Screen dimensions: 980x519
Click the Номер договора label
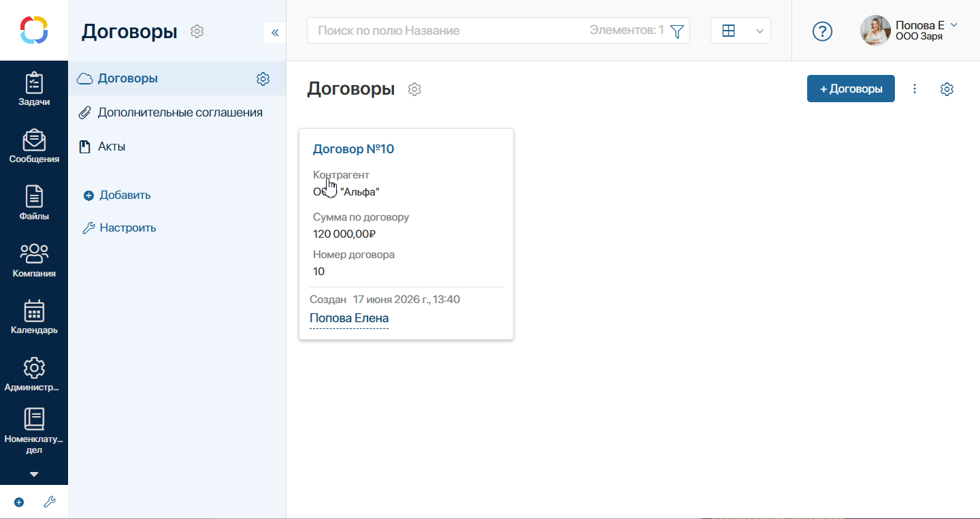click(x=353, y=255)
